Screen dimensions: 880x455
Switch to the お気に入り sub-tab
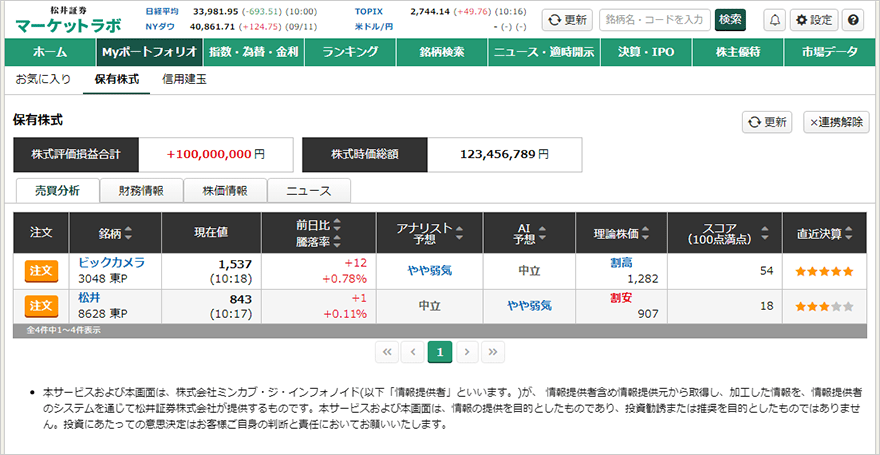point(43,80)
